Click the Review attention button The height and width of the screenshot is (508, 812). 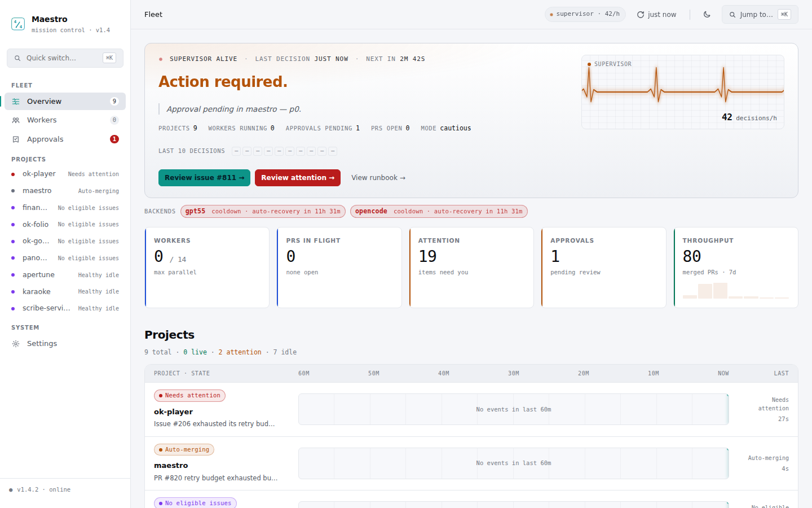pos(298,178)
